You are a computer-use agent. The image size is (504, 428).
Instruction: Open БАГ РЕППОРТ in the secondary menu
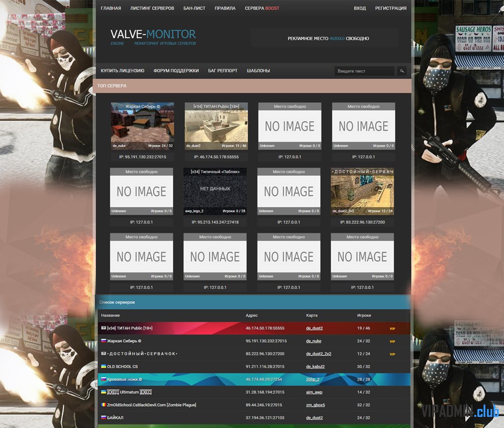click(x=223, y=70)
